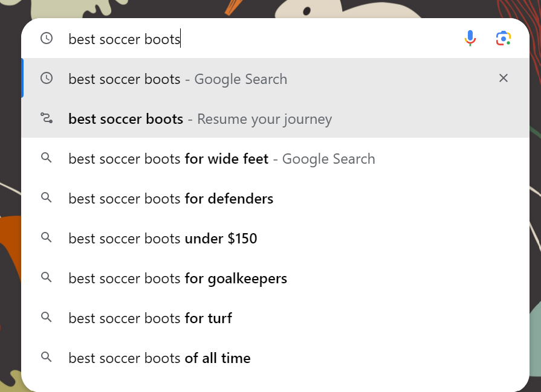Select 'best soccer boots for goalkeepers' suggestion
This screenshot has width=541, height=392.
click(177, 278)
